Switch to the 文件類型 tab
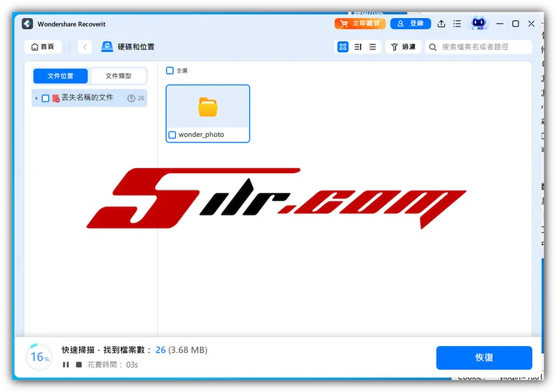Screen dimensions: 556x392 [x=118, y=76]
